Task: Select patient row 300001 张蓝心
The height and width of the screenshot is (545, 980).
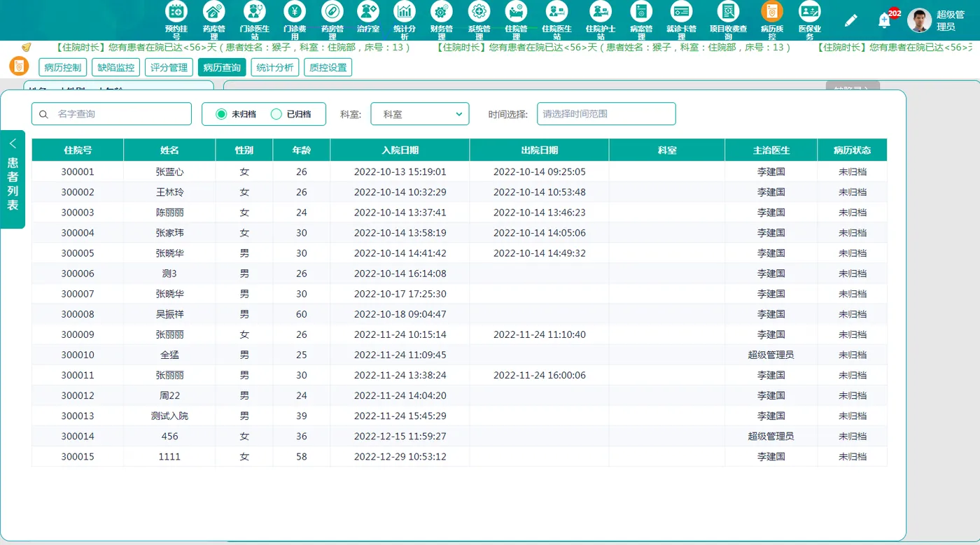Action: tap(459, 172)
